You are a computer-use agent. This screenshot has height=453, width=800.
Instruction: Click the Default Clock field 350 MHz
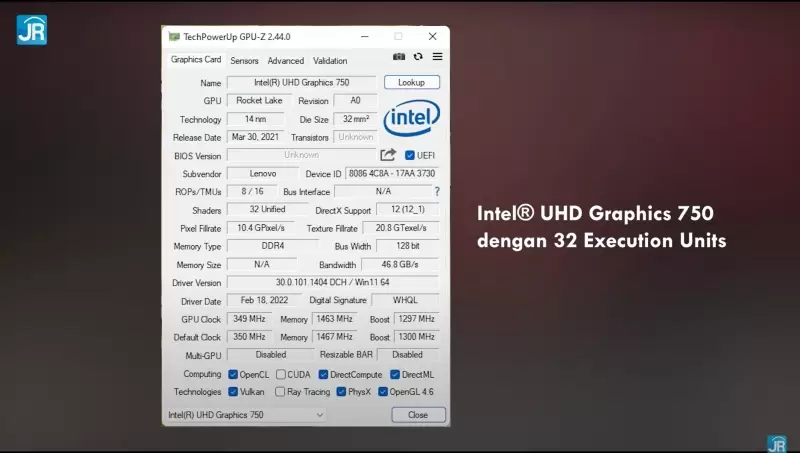pos(249,337)
